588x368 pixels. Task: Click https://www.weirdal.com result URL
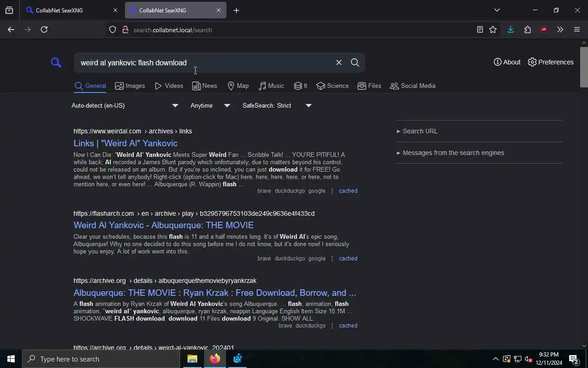coord(133,131)
